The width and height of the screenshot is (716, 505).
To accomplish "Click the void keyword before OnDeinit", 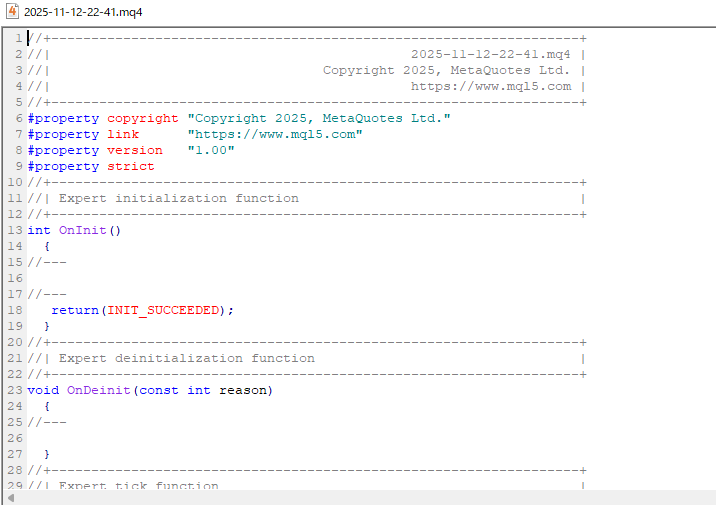I will [43, 390].
